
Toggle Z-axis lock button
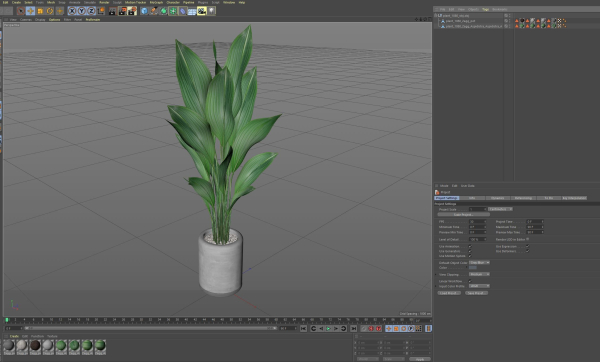tap(91, 11)
